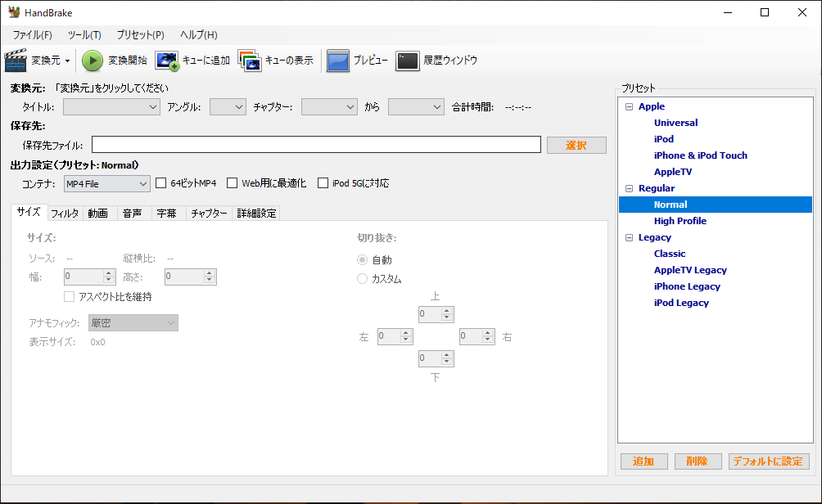This screenshot has height=504, width=822.
Task: Open the プリセット(P) menu
Action: click(x=140, y=35)
